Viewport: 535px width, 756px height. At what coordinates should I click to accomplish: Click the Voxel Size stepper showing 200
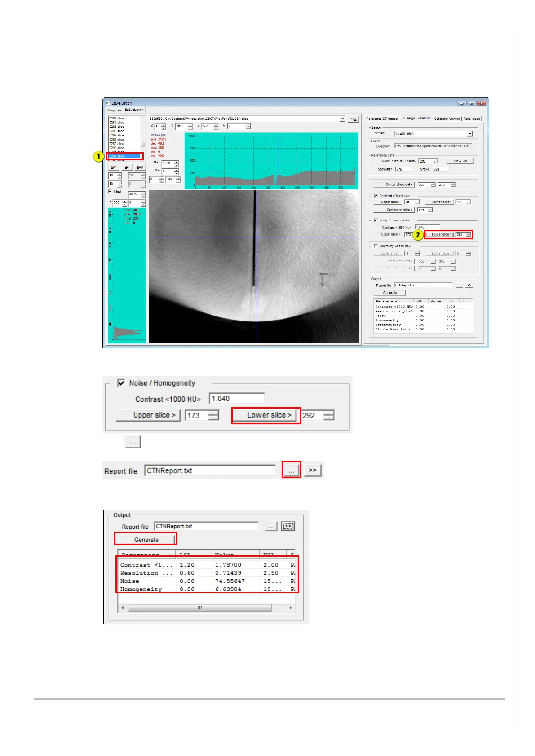pyautogui.click(x=428, y=161)
